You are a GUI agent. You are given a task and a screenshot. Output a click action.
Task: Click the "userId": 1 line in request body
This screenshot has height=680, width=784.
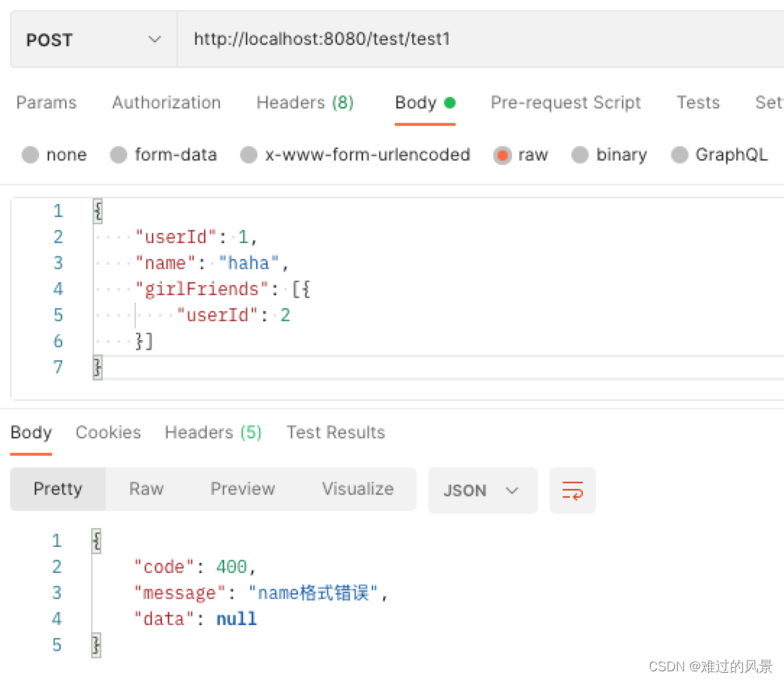[196, 237]
